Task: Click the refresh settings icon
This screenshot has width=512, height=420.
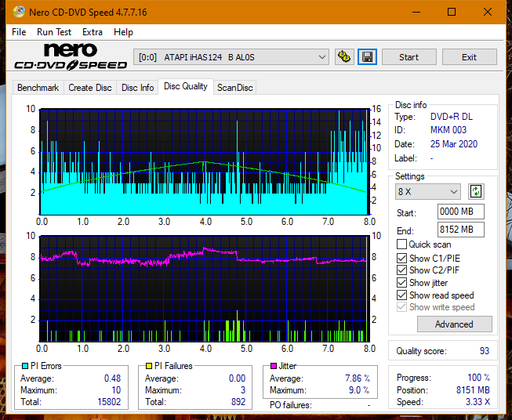Action: click(476, 191)
